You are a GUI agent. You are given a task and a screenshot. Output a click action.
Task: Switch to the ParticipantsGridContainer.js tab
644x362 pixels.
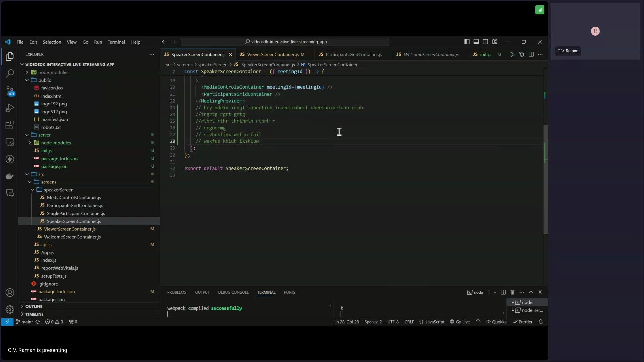[x=354, y=54]
